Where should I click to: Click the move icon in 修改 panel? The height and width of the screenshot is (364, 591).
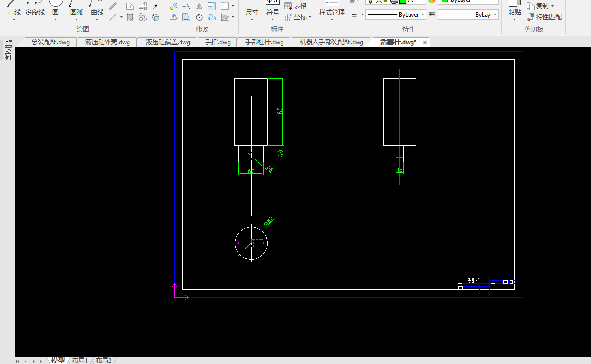(x=174, y=6)
